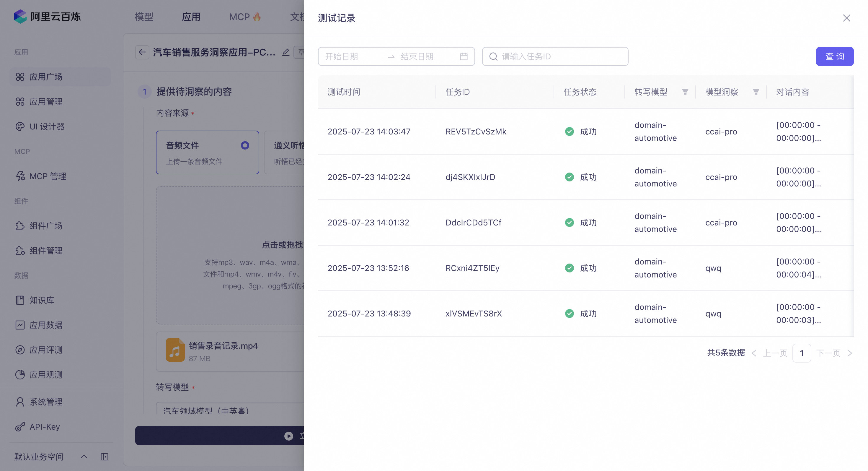Select the 通义听悟 content source card
The image size is (868, 471).
pyautogui.click(x=284, y=152)
